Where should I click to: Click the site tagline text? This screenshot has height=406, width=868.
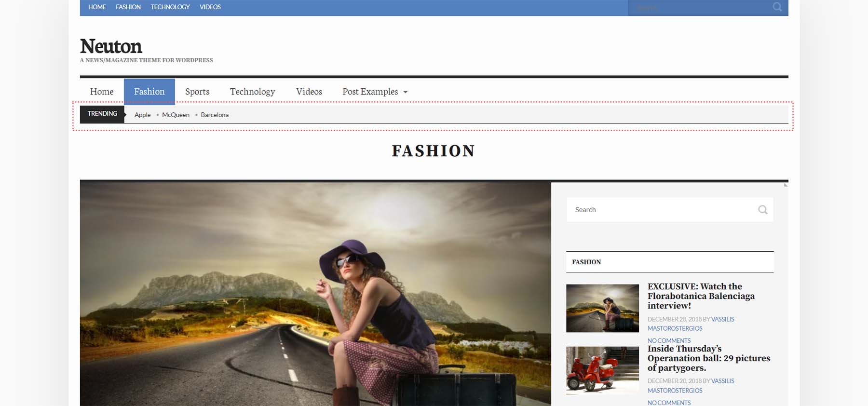[146, 60]
